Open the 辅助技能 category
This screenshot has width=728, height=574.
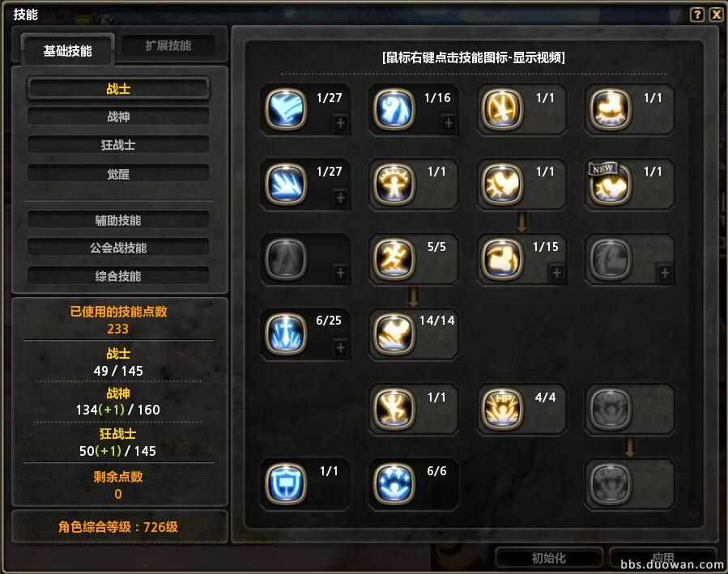pos(118,220)
